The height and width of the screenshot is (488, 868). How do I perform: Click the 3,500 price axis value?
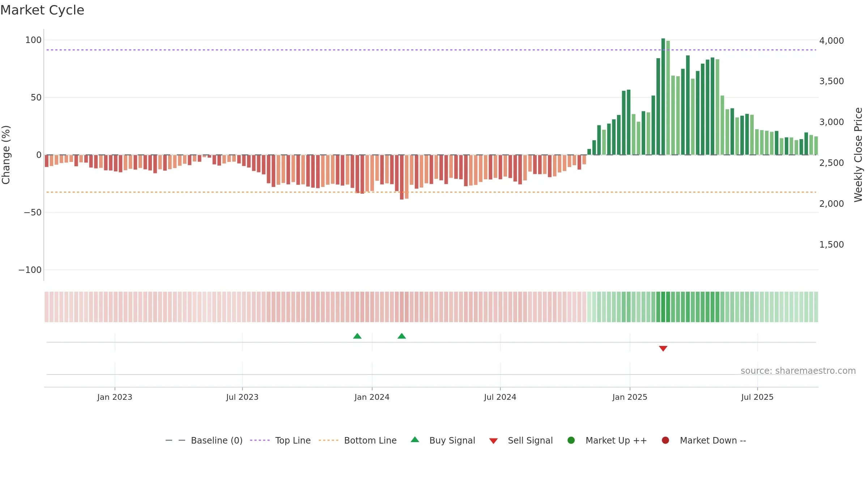coord(831,81)
